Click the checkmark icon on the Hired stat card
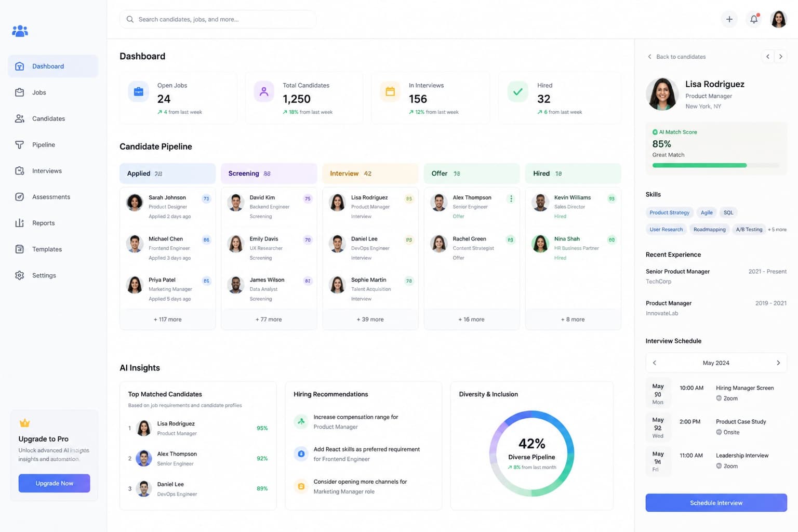798x532 pixels. (x=518, y=92)
